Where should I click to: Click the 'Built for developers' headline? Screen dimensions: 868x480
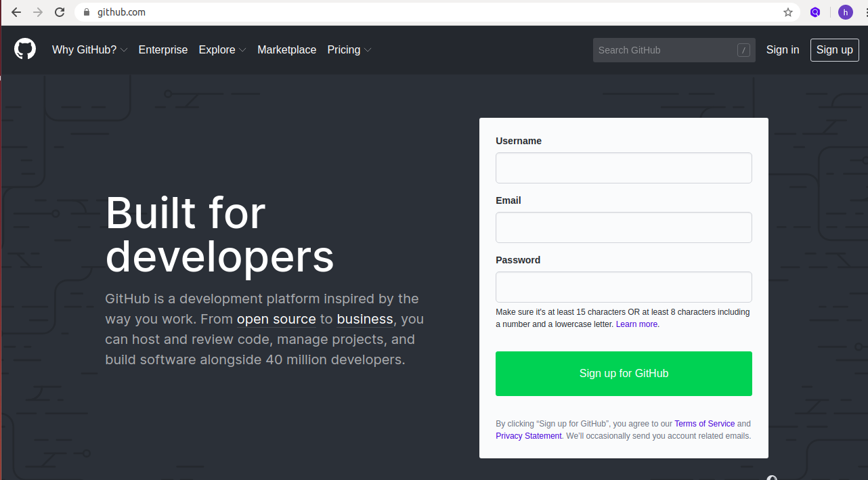(220, 234)
